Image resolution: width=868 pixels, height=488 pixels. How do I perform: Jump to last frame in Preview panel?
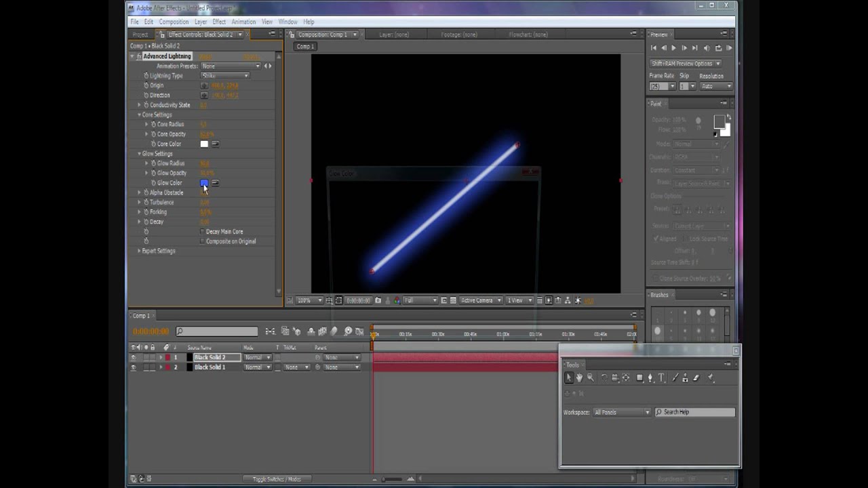coord(695,48)
